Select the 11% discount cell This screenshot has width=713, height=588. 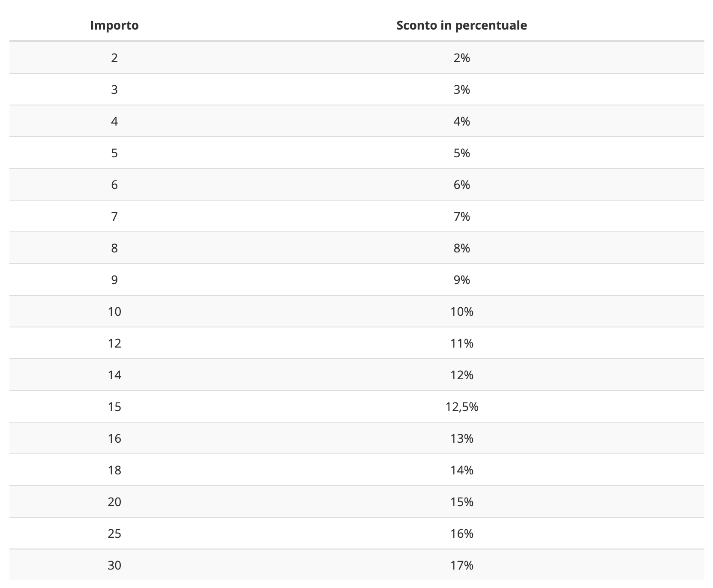(x=461, y=343)
